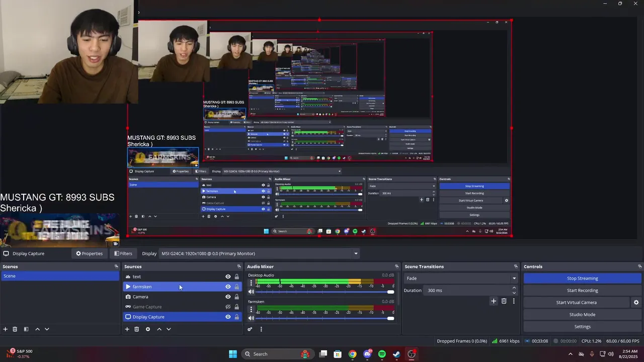Select the Display Capture source row
The width and height of the screenshot is (644, 362).
point(183,317)
